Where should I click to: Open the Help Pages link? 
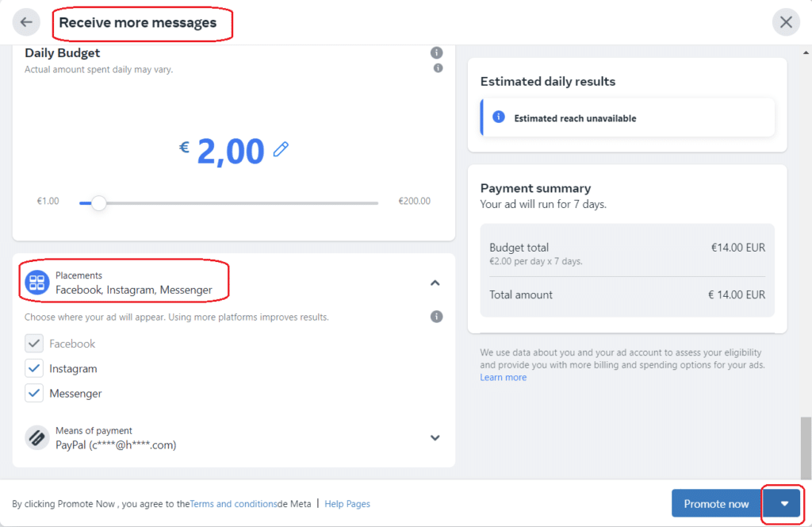coord(347,504)
